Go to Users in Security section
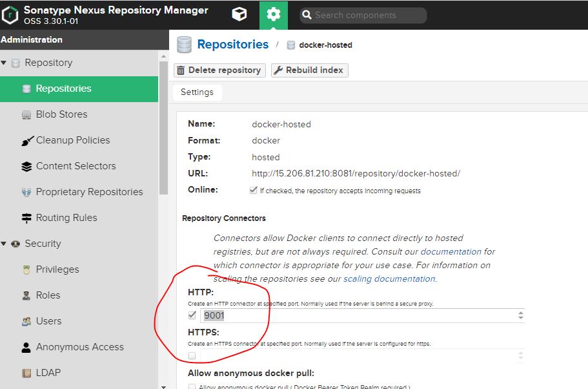 tap(48, 321)
